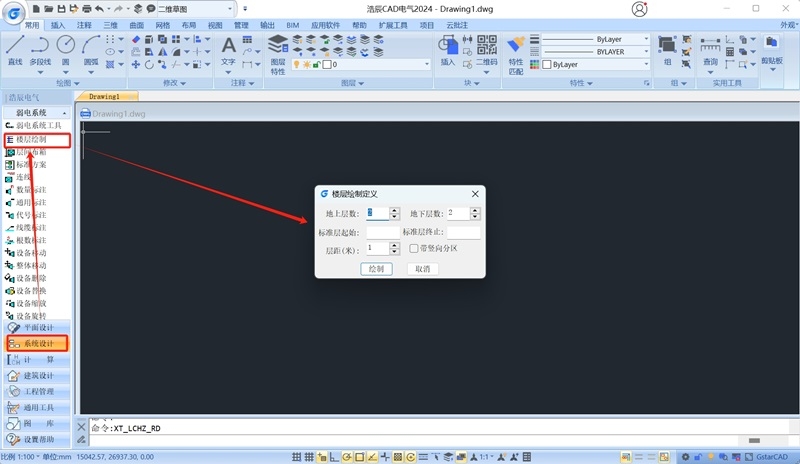Open Layer Properties (图层特性) manager
Screen dimensions: 800x464
pyautogui.click(x=278, y=54)
